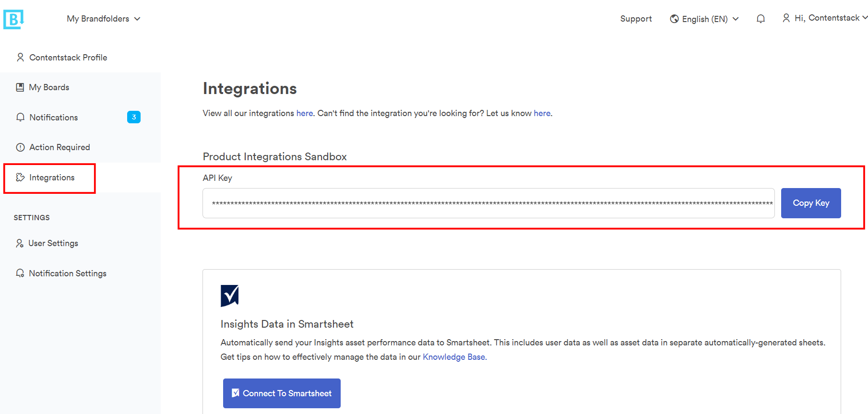Click the user avatar icon beside Hi, Contentstack
The height and width of the screenshot is (414, 868).
coord(786,18)
